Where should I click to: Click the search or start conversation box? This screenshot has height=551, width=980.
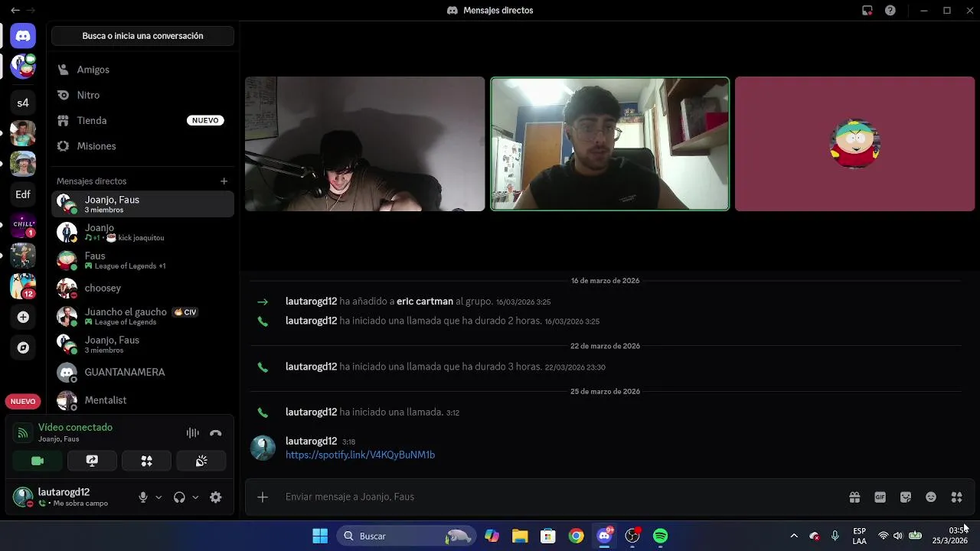pos(142,36)
